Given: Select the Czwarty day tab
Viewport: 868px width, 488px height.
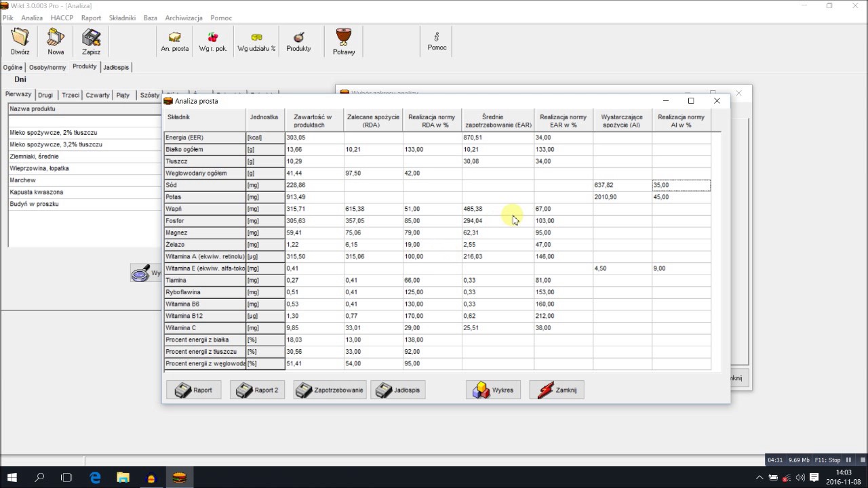Looking at the screenshot, I should coord(98,96).
